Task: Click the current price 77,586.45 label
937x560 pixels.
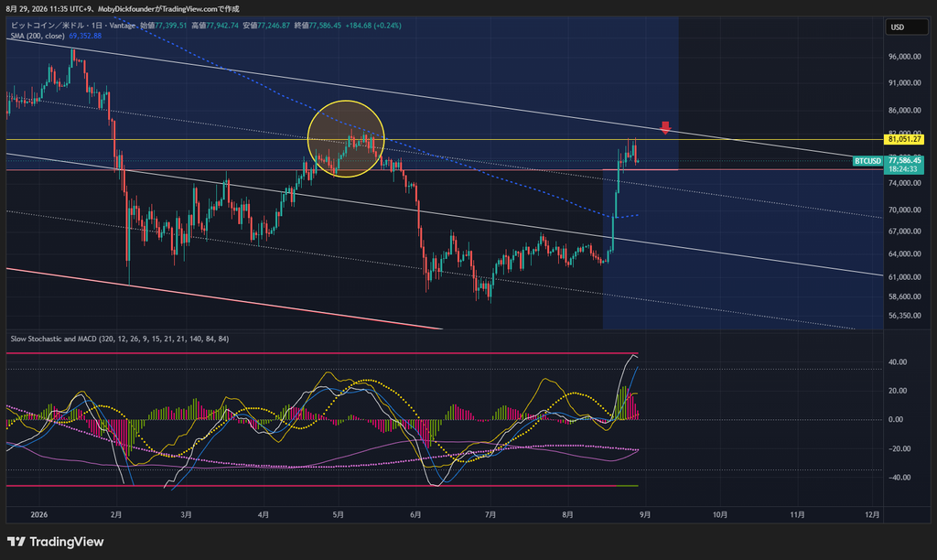Action: coord(903,161)
